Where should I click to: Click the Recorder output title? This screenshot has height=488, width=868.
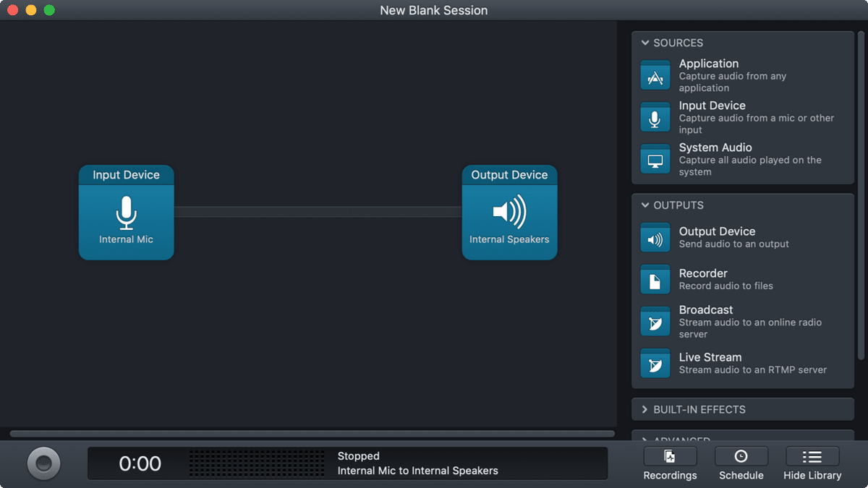703,273
